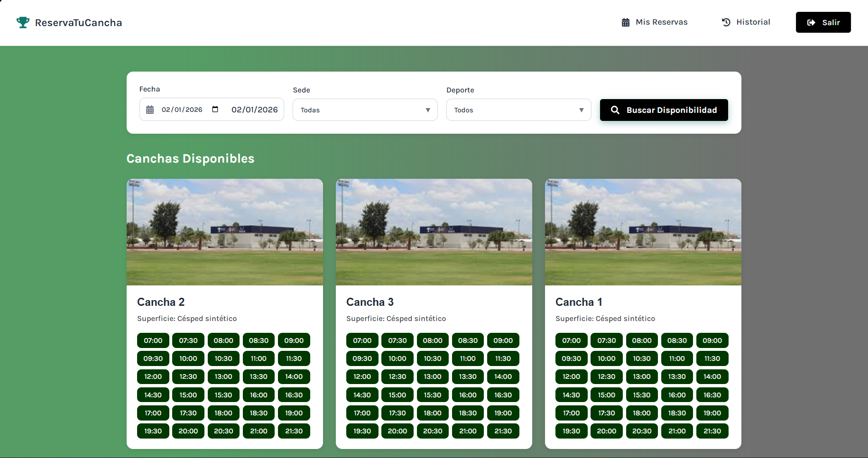Image resolution: width=868 pixels, height=458 pixels.
Task: Open the Deporte dropdown showing Todos
Action: point(518,110)
